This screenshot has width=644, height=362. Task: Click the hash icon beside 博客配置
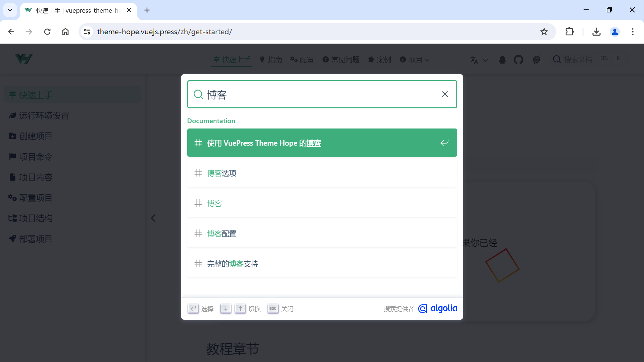[198, 233]
